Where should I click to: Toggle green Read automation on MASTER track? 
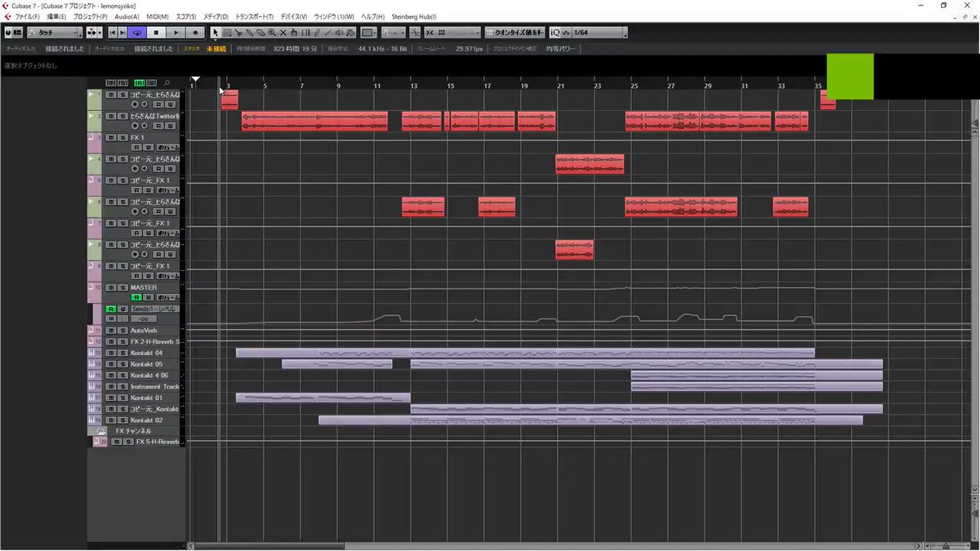(136, 297)
